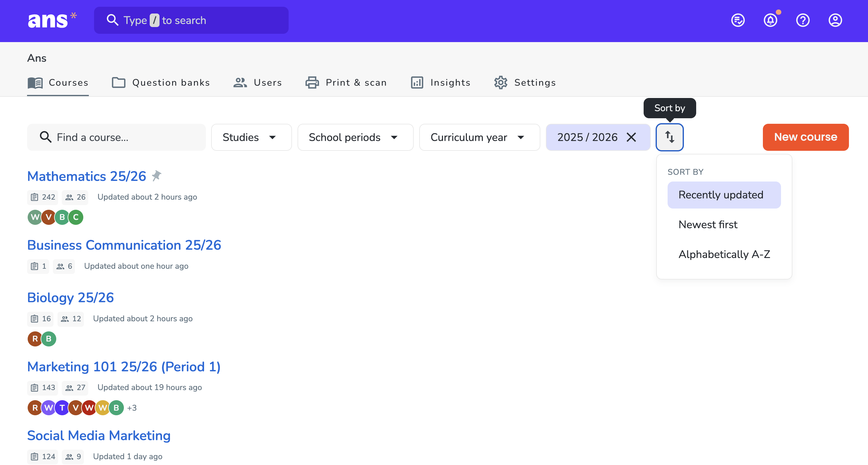Select Newest first sort option
868x465 pixels.
click(x=724, y=225)
